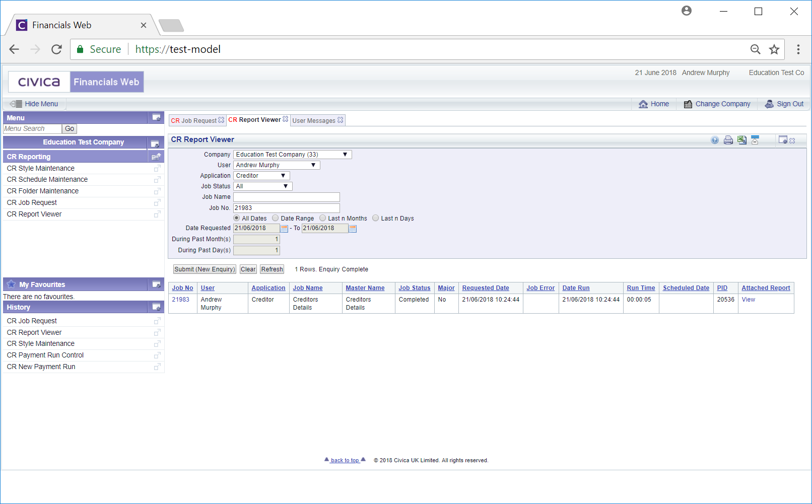The height and width of the screenshot is (504, 812).
Task: Click the Menu Search input field
Action: (32, 129)
